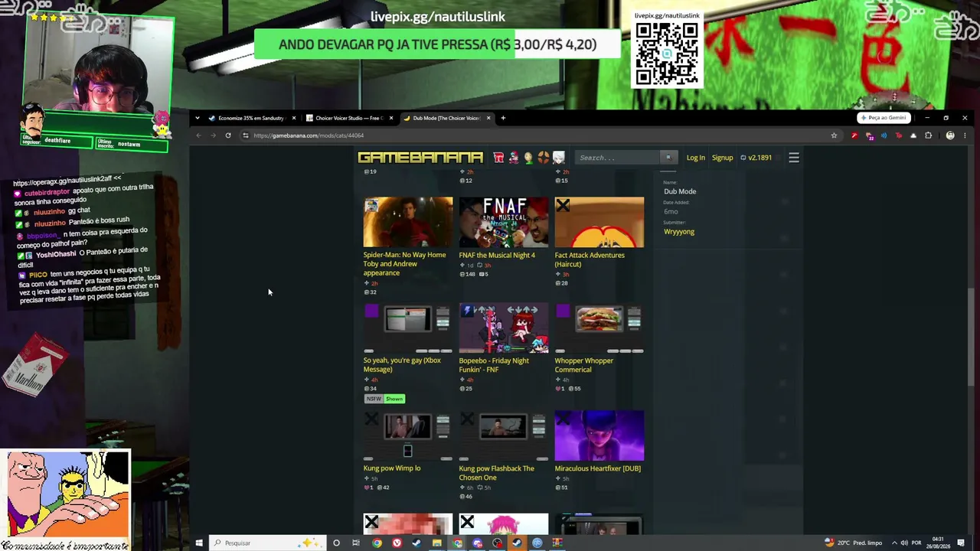Open the tab search dropdown arrow
Image resolution: width=980 pixels, height=551 pixels.
(198, 118)
